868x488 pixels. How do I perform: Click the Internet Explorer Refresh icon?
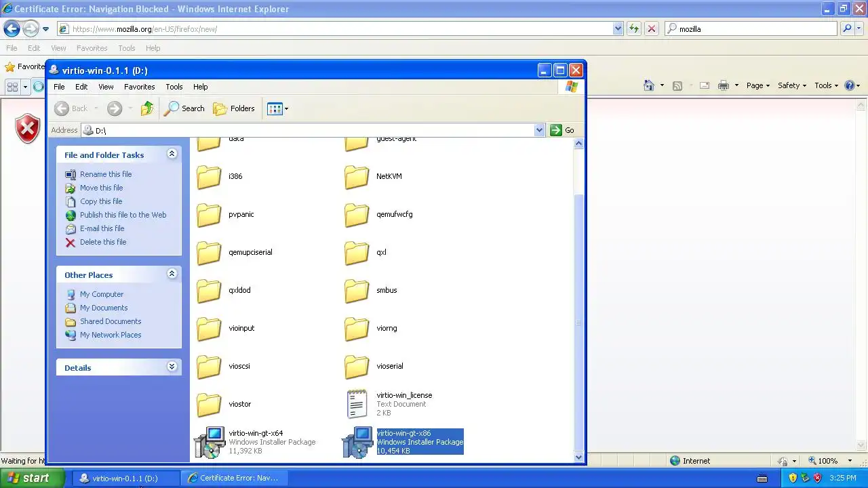[x=634, y=28]
